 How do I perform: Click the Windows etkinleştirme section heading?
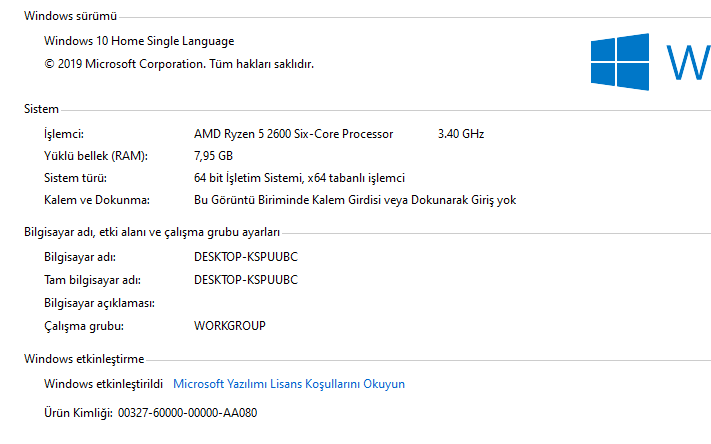[84, 359]
